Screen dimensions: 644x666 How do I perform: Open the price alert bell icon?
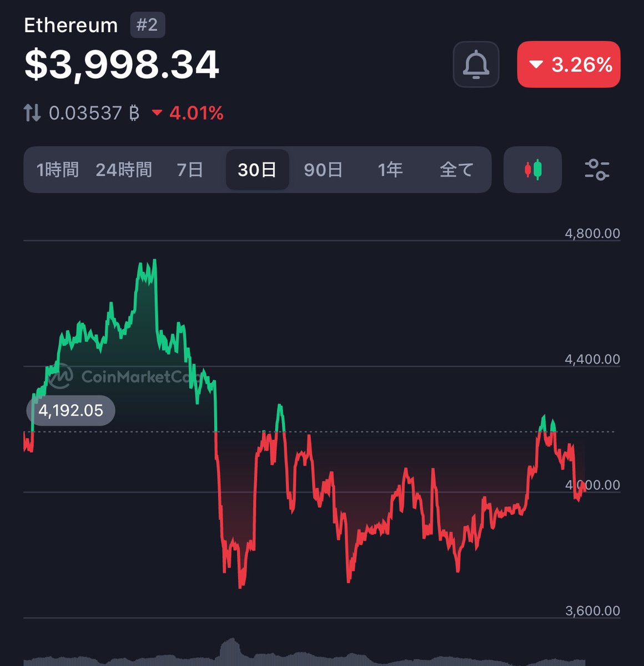(476, 65)
